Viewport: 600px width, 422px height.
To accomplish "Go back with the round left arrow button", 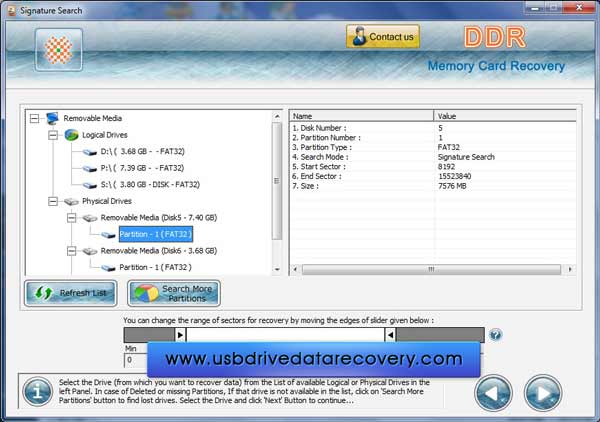I will pyautogui.click(x=493, y=393).
